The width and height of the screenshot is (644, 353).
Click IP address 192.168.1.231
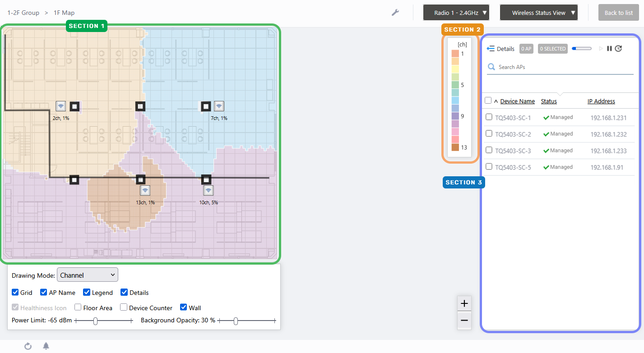point(609,118)
